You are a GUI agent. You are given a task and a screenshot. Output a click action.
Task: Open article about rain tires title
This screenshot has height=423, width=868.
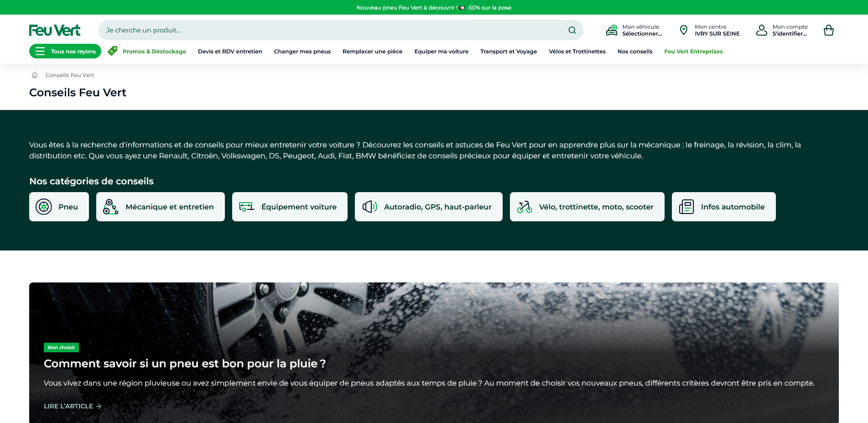click(185, 364)
